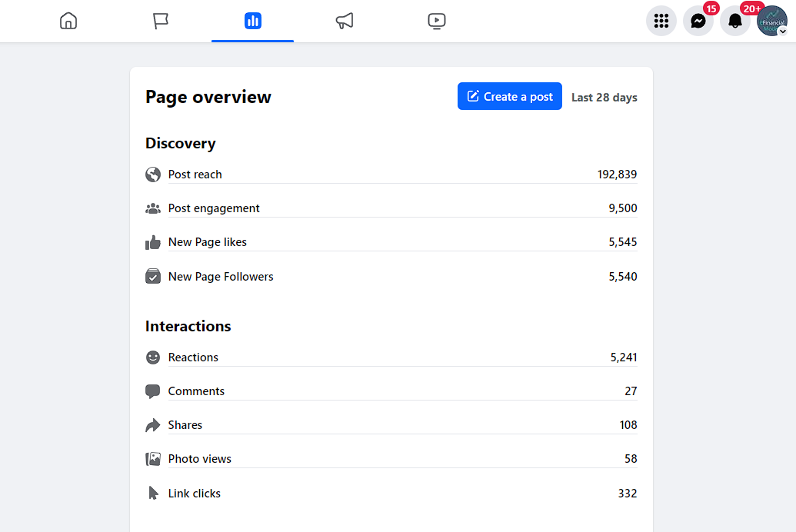This screenshot has width=796, height=532.
Task: Select the New Page likes label
Action: point(207,242)
